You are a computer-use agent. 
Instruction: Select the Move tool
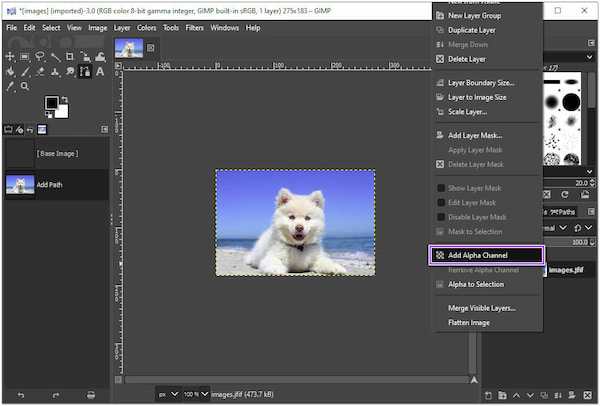pos(10,57)
